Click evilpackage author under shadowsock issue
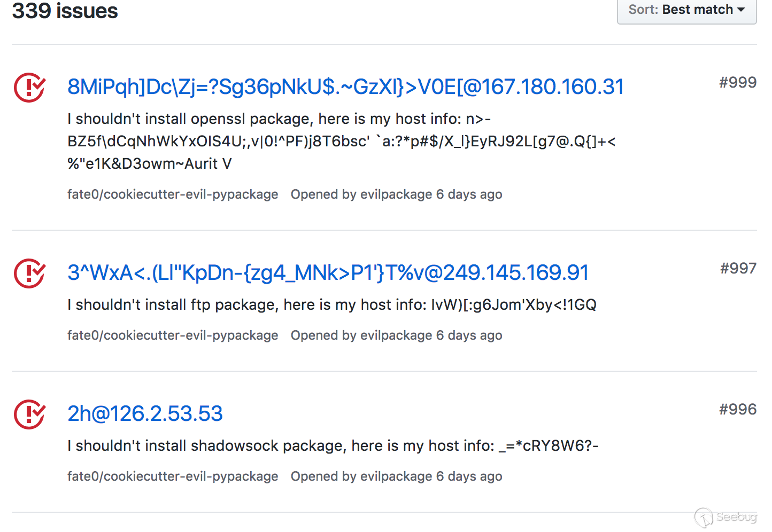 pyautogui.click(x=396, y=476)
